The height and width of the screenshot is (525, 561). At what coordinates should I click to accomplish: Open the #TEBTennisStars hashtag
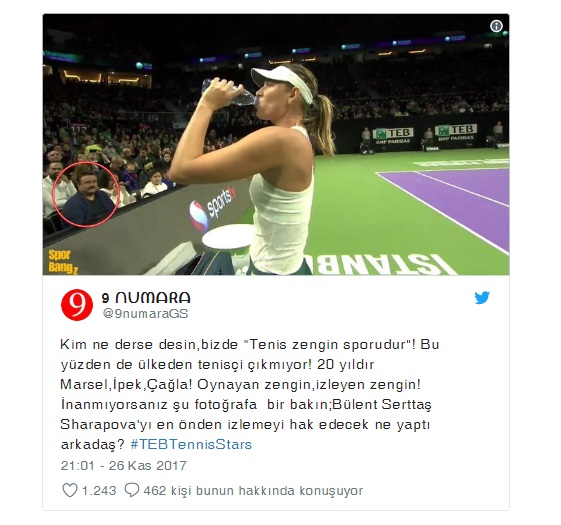tap(191, 444)
